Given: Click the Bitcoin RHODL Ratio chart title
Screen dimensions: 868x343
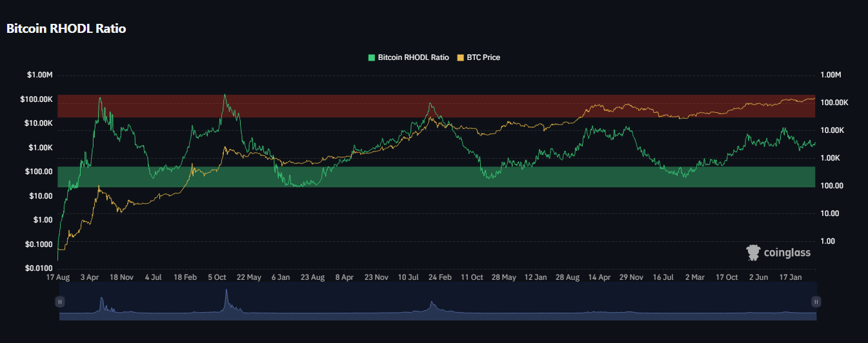Looking at the screenshot, I should tap(66, 28).
